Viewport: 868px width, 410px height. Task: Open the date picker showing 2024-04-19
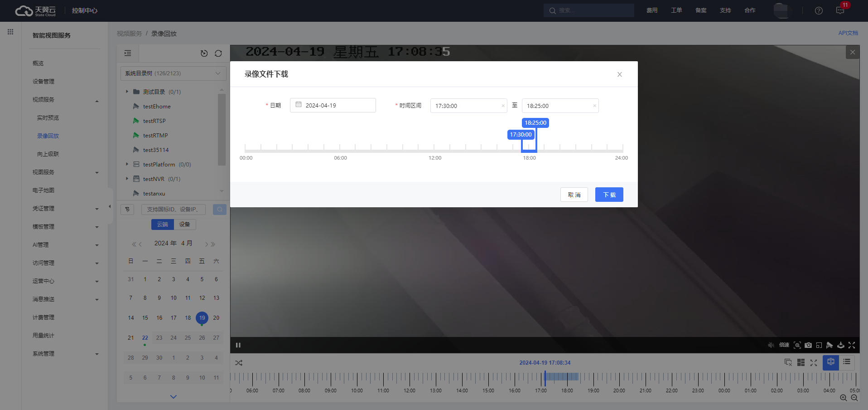(x=333, y=105)
